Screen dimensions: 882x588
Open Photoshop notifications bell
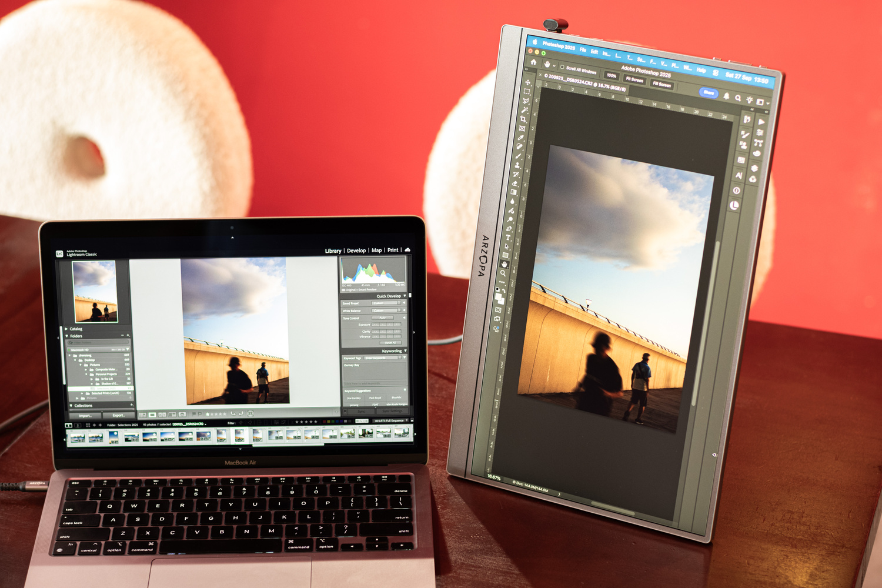[727, 96]
